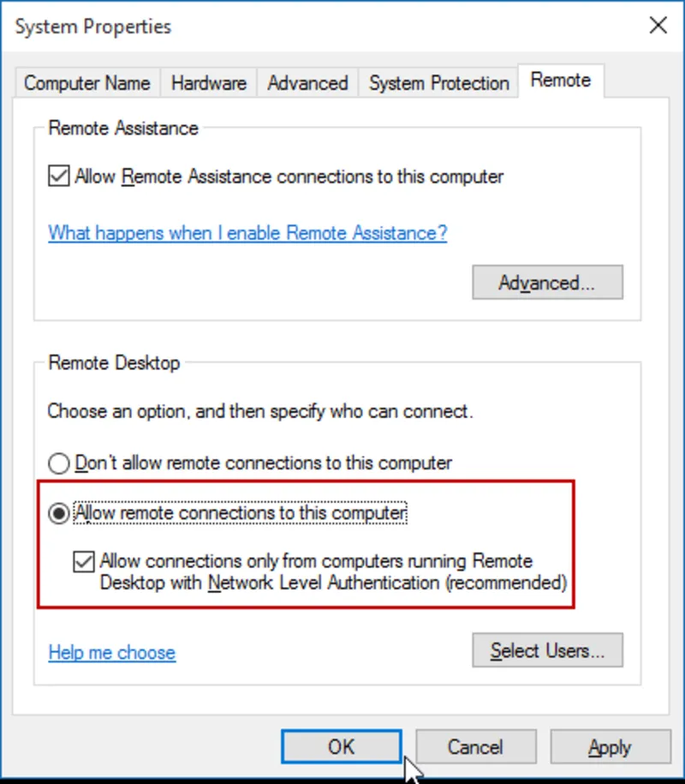Image resolution: width=685 pixels, height=784 pixels.
Task: Switch to the Hardware tab
Action: tap(208, 83)
